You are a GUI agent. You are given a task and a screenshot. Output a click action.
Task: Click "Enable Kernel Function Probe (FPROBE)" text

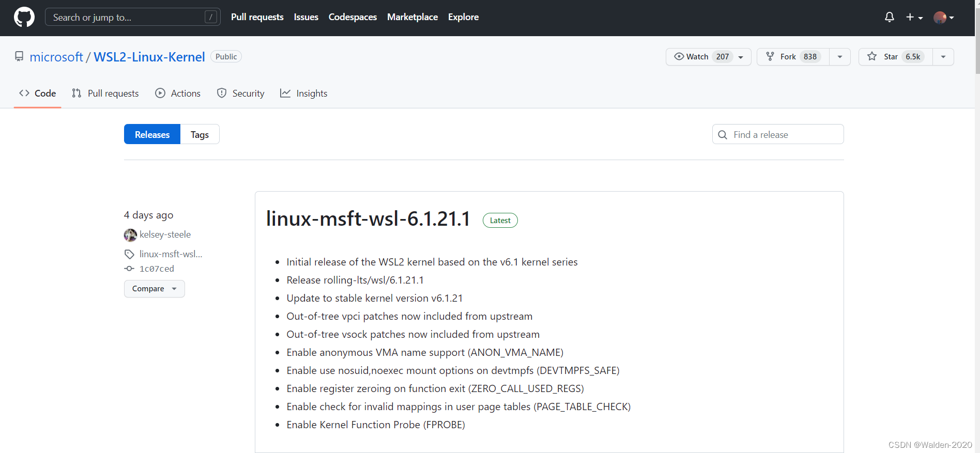pos(376,425)
